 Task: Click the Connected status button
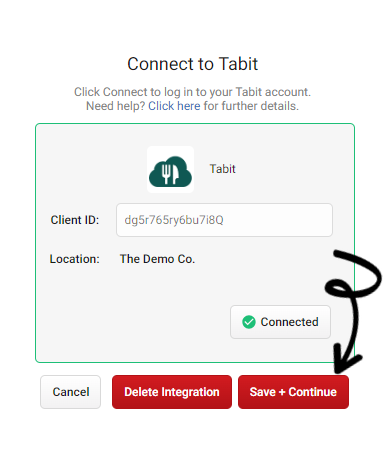(280, 322)
